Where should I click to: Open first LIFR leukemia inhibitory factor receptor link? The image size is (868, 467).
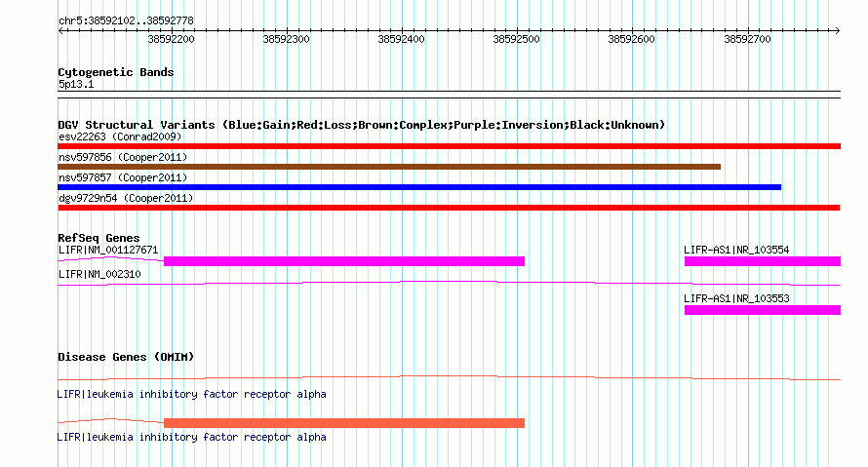(191, 394)
